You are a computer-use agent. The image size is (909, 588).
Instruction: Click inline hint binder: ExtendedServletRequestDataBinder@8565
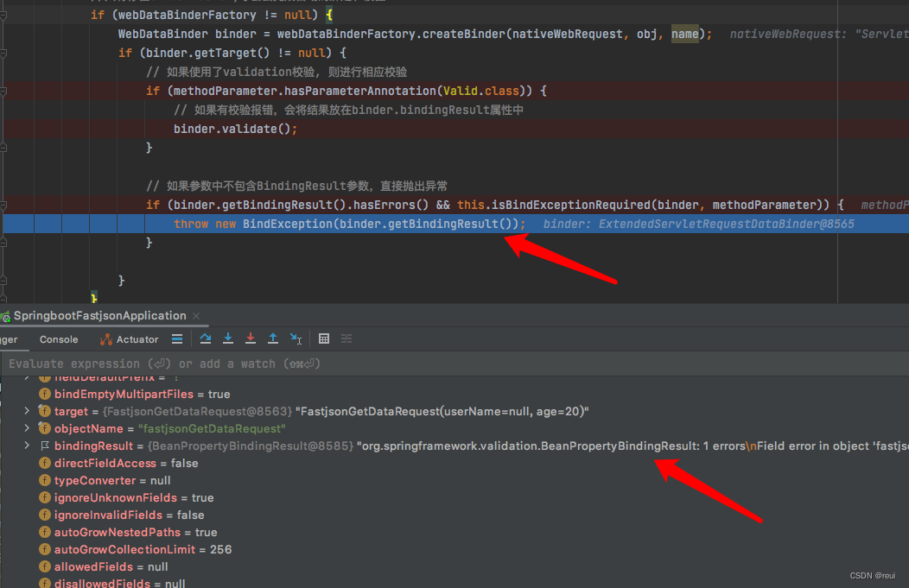(x=698, y=224)
